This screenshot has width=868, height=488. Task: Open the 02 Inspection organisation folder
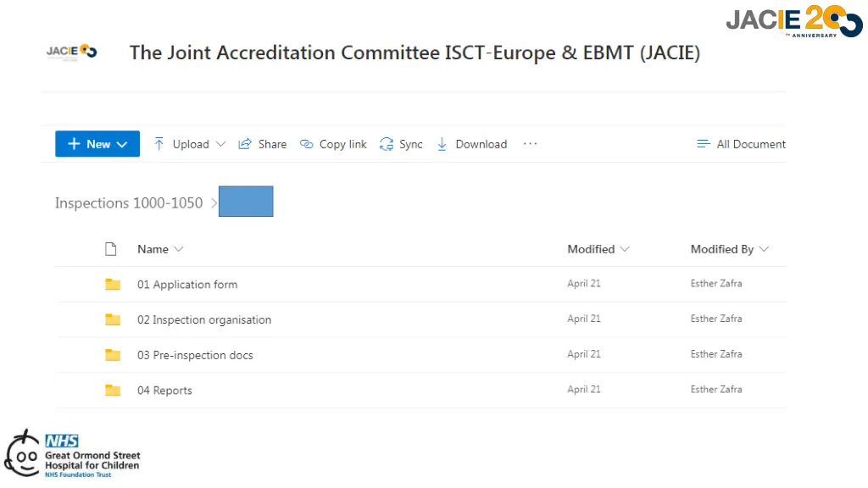[x=204, y=319]
